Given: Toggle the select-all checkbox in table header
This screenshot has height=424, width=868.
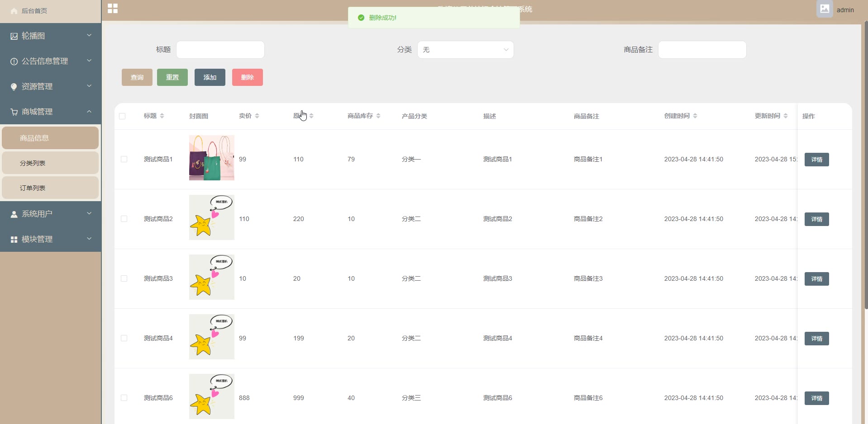Looking at the screenshot, I should point(122,116).
